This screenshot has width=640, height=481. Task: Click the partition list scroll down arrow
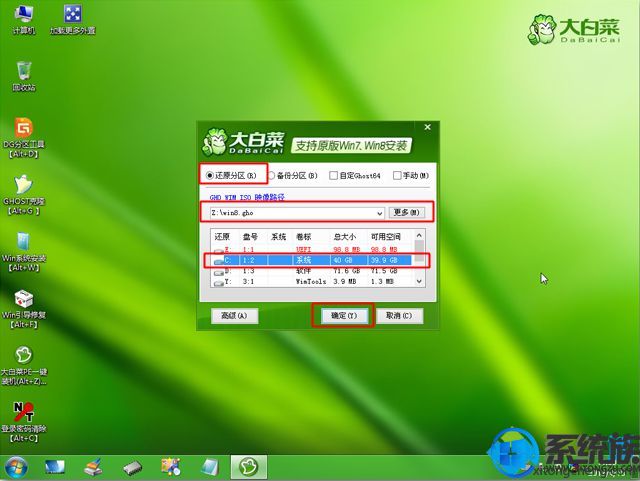[x=419, y=281]
